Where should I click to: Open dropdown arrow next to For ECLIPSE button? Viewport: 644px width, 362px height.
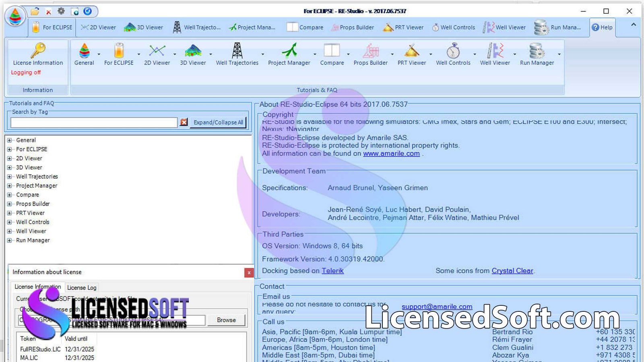pos(139,54)
